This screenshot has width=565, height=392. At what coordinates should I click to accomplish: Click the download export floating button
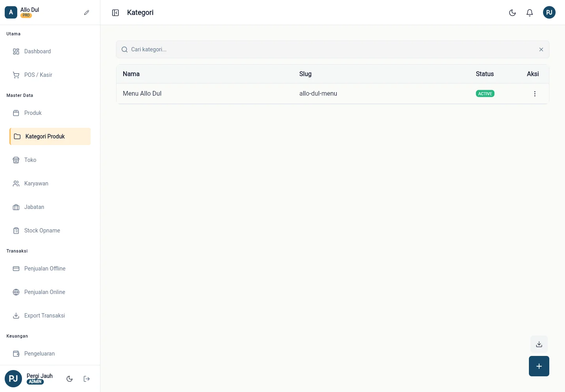click(539, 344)
